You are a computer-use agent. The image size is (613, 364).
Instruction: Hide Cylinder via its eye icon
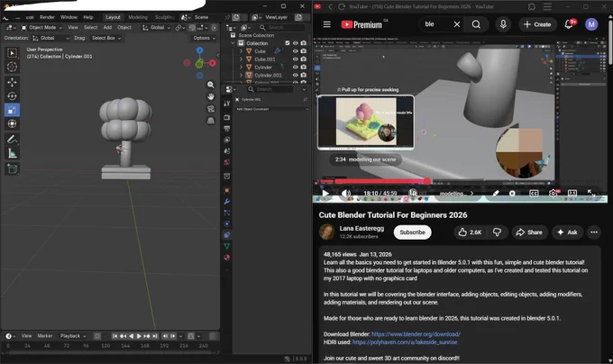click(296, 68)
